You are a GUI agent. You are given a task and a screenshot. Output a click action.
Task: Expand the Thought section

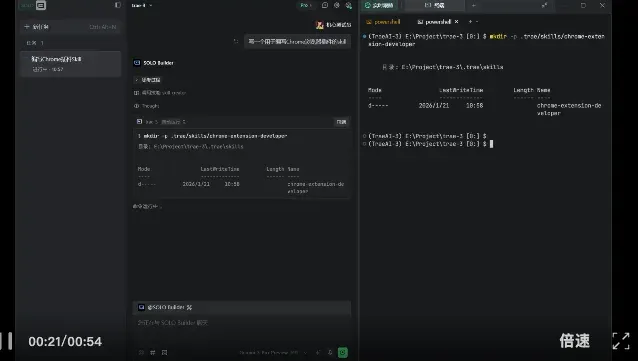[146, 106]
